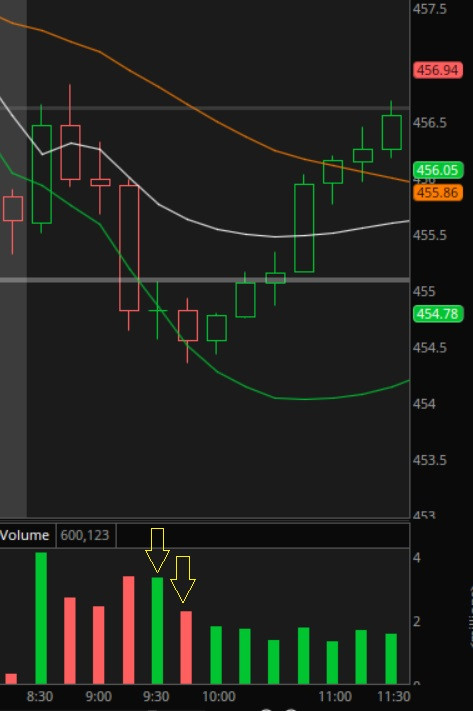Click the tallest green volume bar at 8:30
This screenshot has width=473, height=711.
pos(41,618)
